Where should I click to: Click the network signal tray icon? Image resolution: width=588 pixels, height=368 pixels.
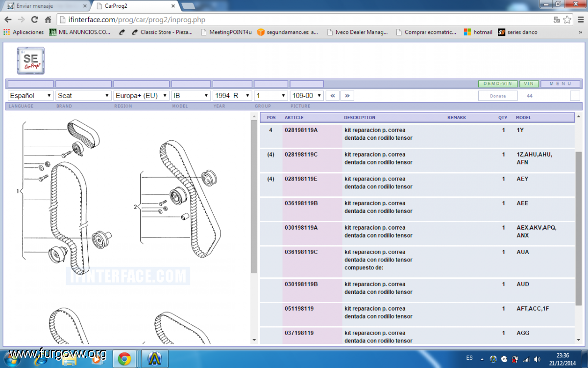click(x=526, y=359)
